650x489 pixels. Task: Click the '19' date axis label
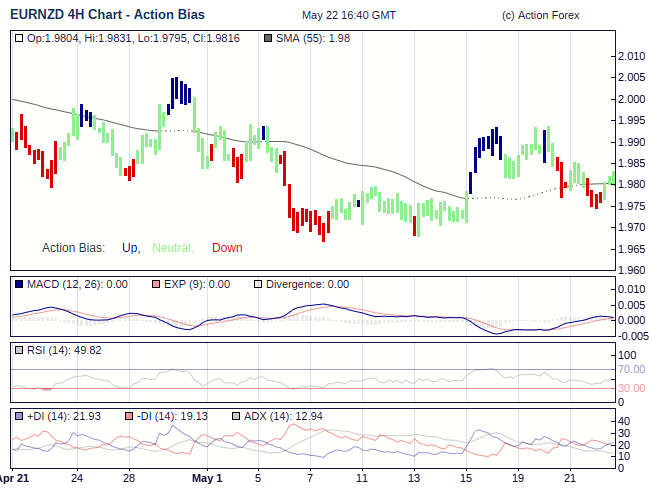(x=518, y=478)
